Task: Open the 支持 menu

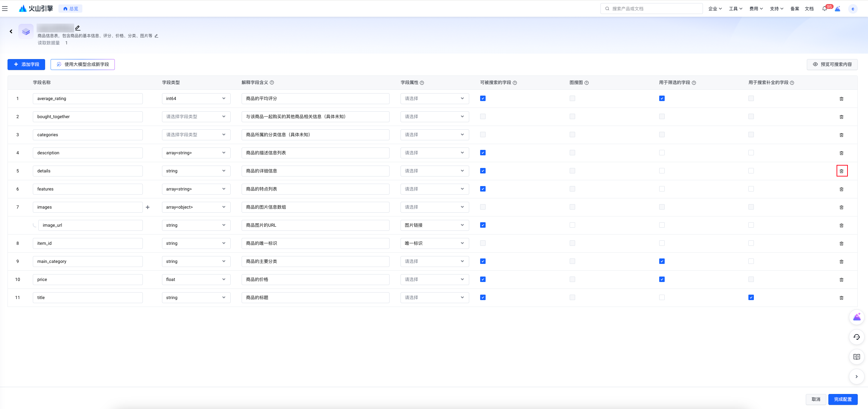Action: (x=776, y=9)
